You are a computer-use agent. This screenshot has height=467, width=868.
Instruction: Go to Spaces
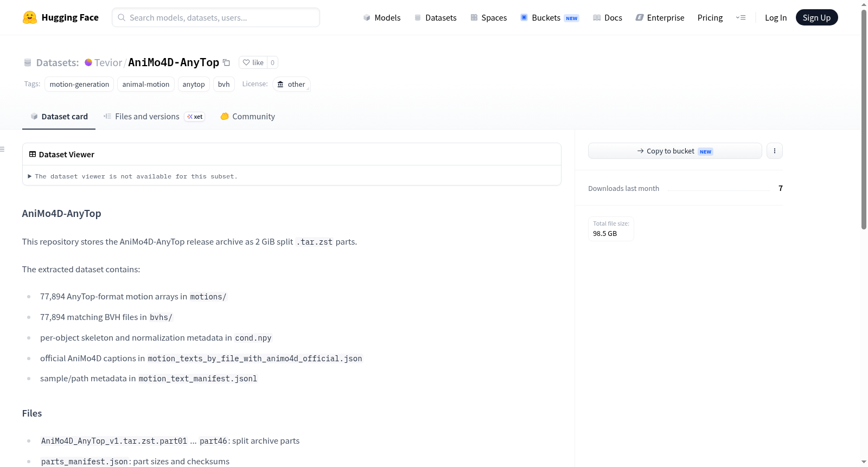coord(489,17)
